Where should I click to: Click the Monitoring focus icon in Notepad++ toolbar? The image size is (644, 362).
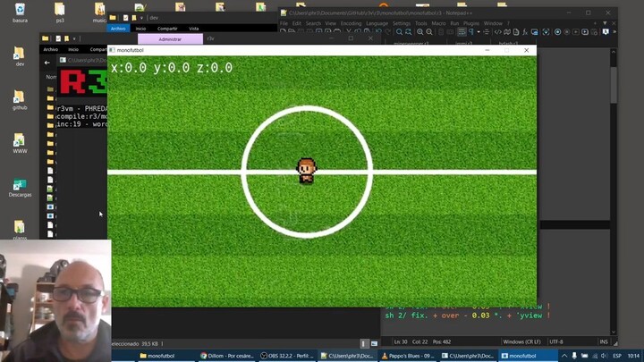click(546, 32)
